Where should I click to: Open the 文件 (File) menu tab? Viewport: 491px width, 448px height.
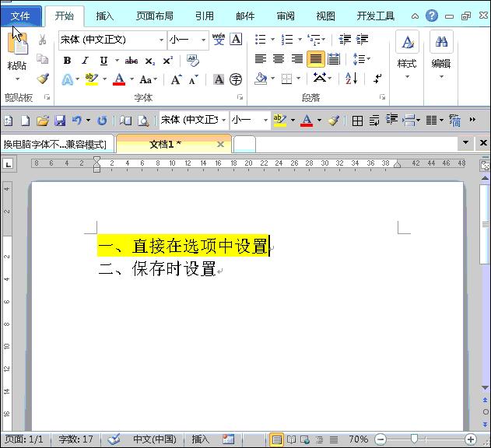coord(21,16)
